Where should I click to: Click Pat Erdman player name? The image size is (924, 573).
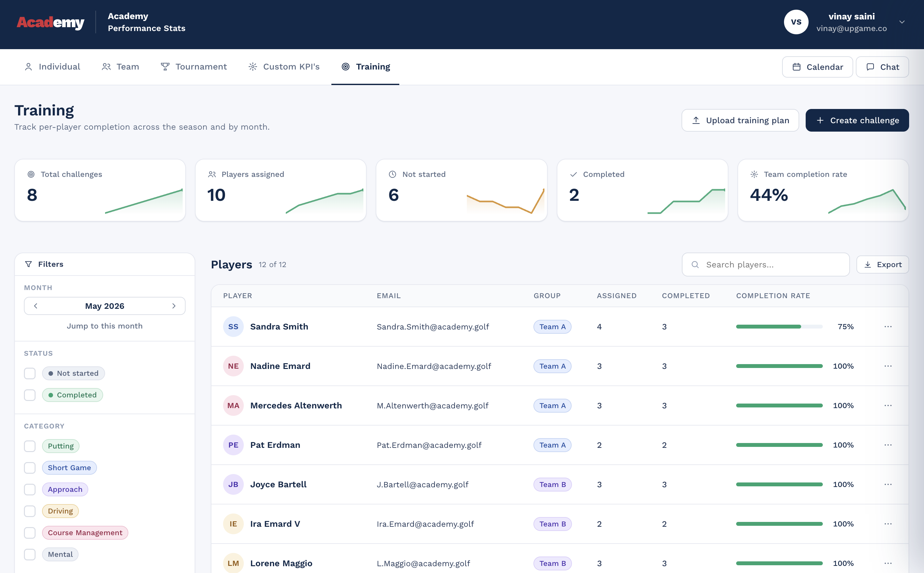[x=275, y=445]
